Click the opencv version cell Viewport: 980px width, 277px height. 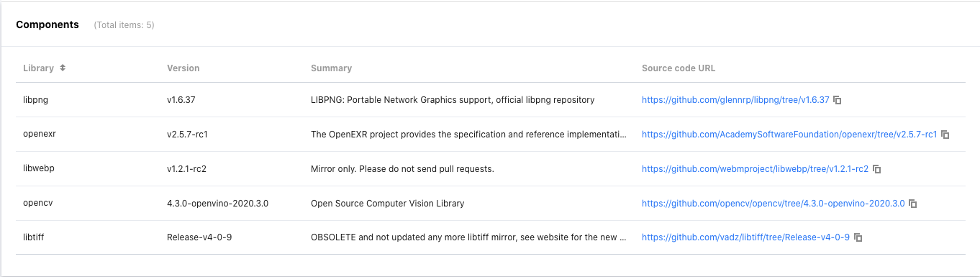coord(217,204)
